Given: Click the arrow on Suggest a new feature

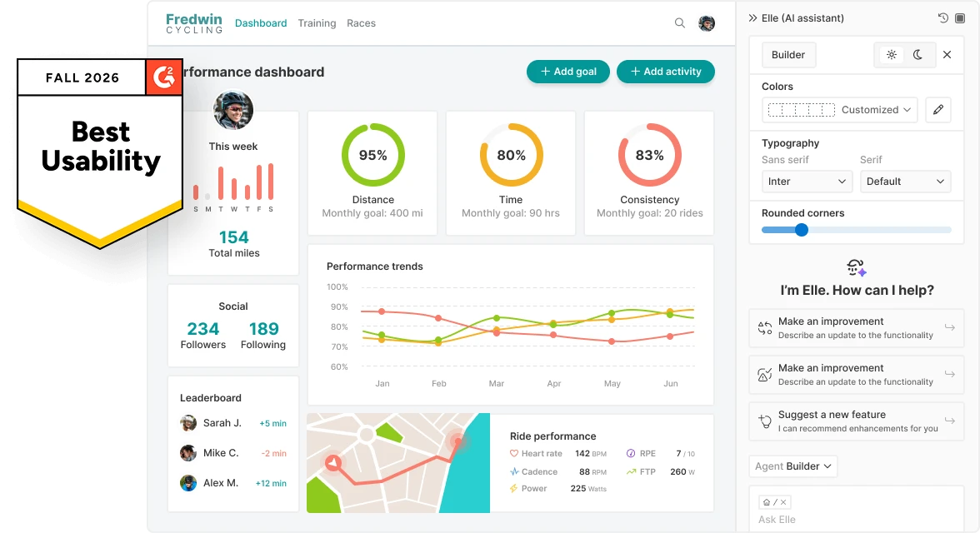Looking at the screenshot, I should [x=949, y=421].
